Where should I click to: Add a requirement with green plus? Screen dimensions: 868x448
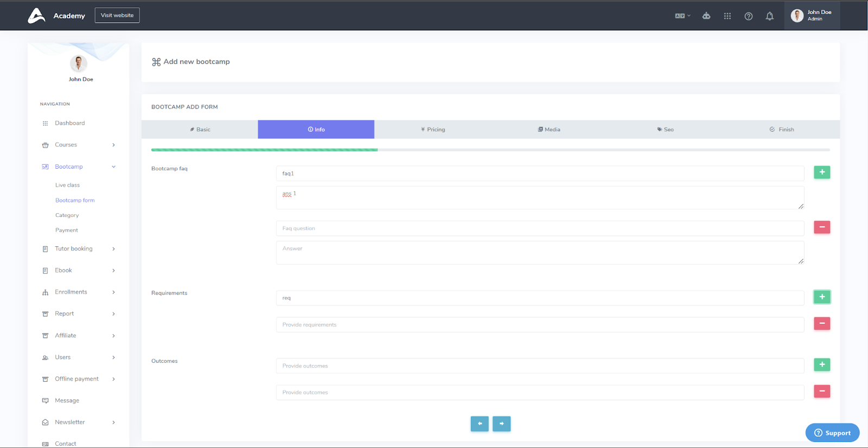(821, 297)
